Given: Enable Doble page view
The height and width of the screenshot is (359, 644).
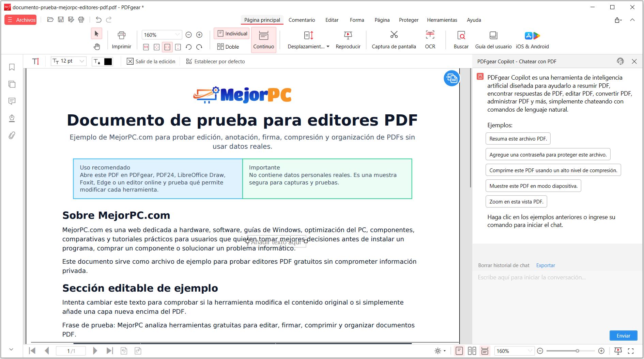Looking at the screenshot, I should pyautogui.click(x=228, y=47).
